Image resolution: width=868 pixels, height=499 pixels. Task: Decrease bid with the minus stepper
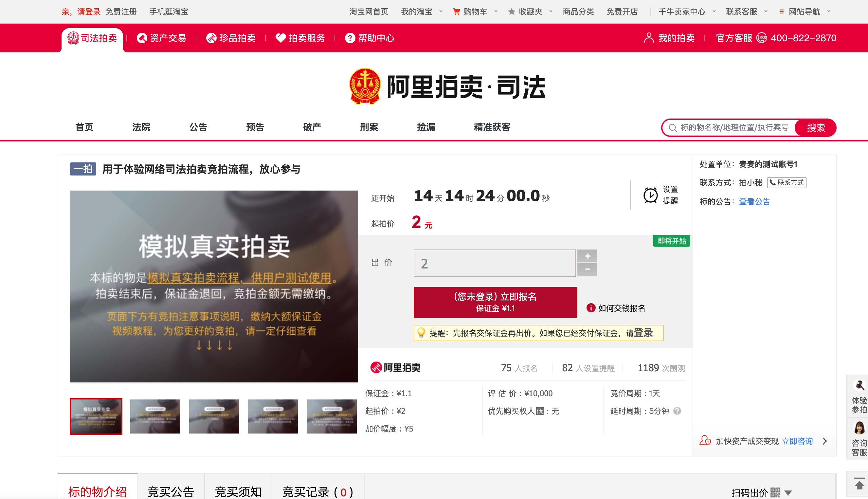(587, 269)
